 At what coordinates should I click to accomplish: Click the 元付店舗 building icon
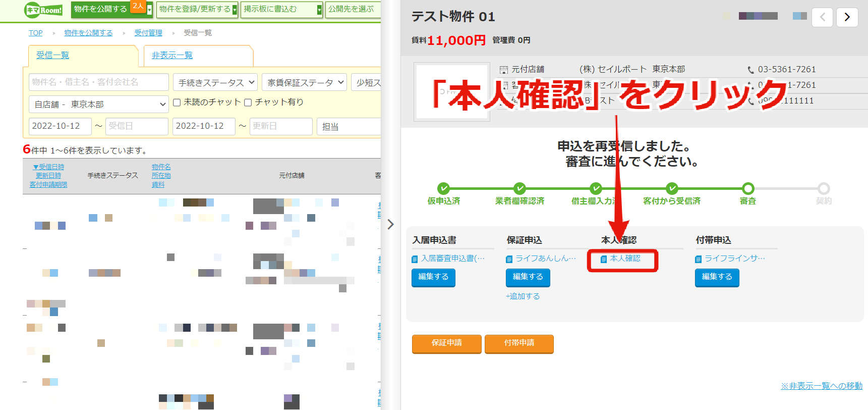[504, 70]
